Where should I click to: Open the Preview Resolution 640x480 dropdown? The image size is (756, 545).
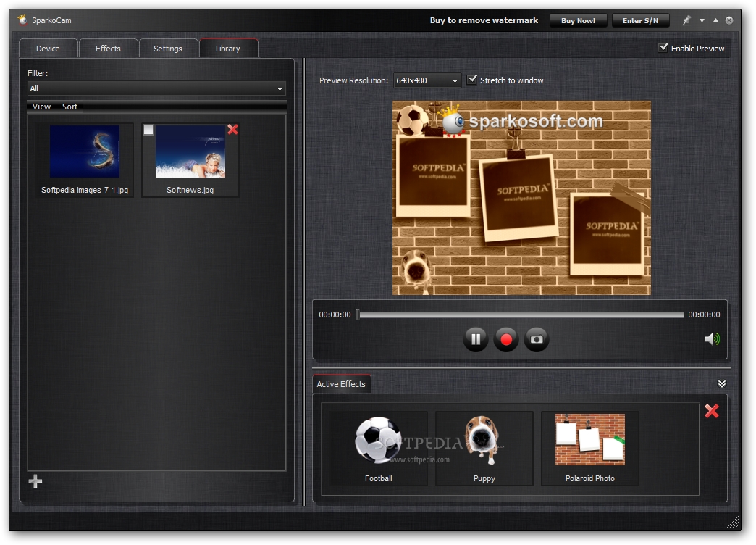[x=427, y=80]
